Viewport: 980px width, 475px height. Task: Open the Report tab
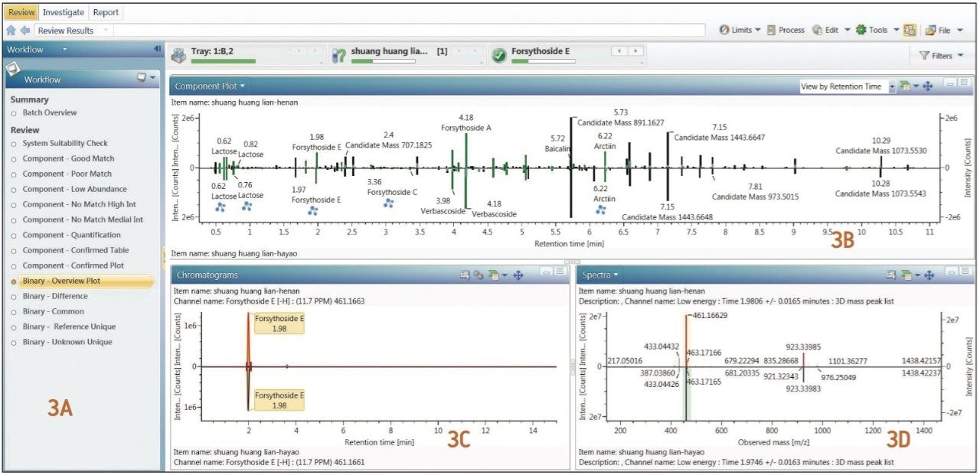[x=105, y=13]
